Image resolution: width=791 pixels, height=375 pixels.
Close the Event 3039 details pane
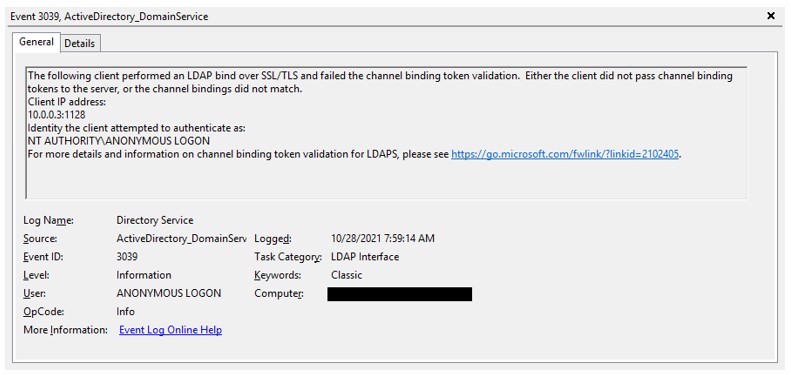(771, 16)
